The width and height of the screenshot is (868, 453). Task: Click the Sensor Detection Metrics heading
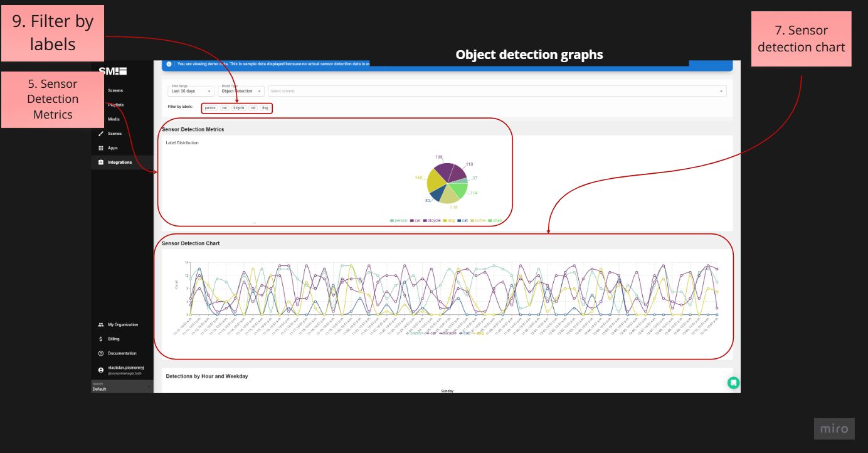193,129
